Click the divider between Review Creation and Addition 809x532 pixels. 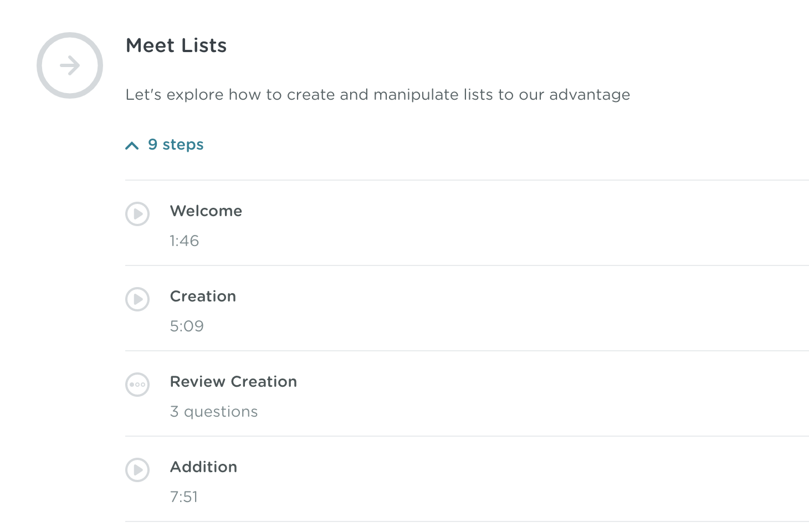(x=467, y=436)
